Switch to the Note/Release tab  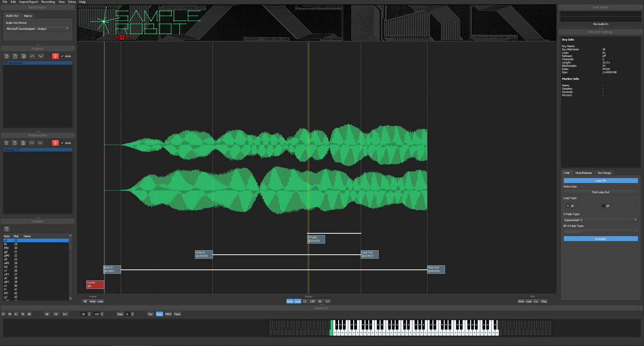click(583, 173)
